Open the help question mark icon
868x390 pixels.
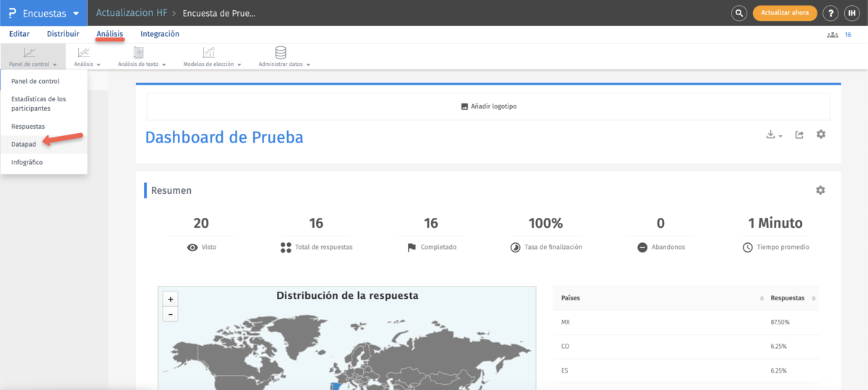(x=831, y=13)
